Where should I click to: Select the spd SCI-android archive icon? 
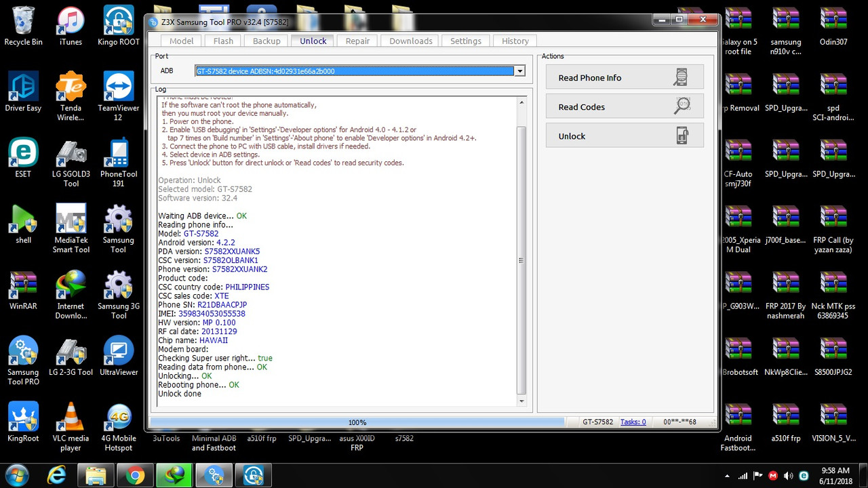point(833,97)
